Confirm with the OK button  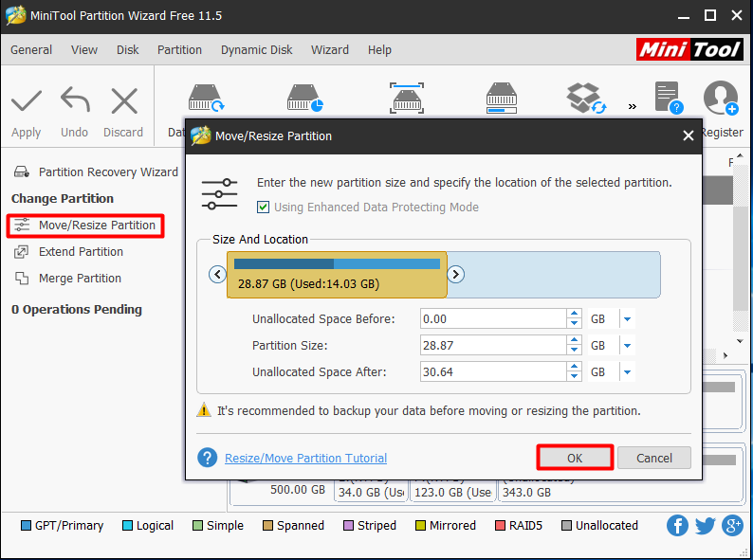point(575,458)
